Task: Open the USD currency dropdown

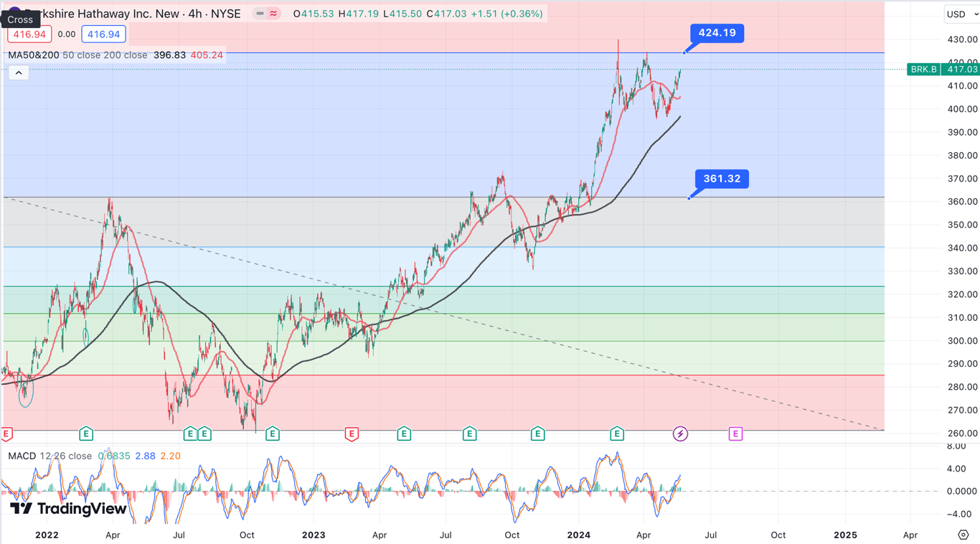Action: pyautogui.click(x=961, y=14)
